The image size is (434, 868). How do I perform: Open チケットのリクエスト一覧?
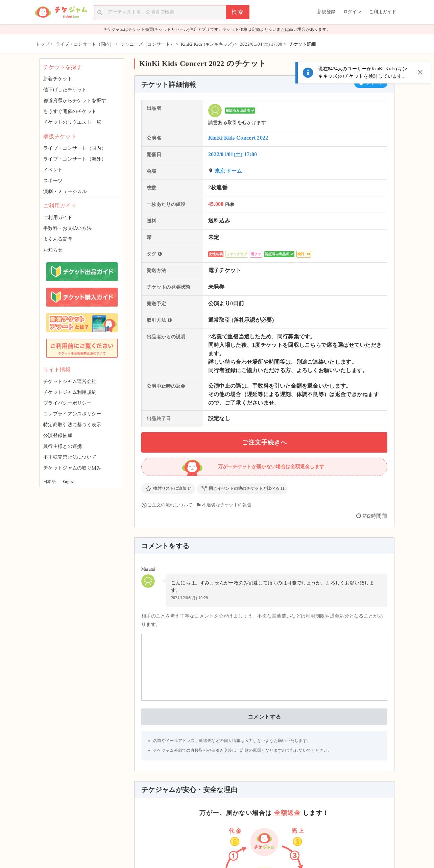(72, 122)
